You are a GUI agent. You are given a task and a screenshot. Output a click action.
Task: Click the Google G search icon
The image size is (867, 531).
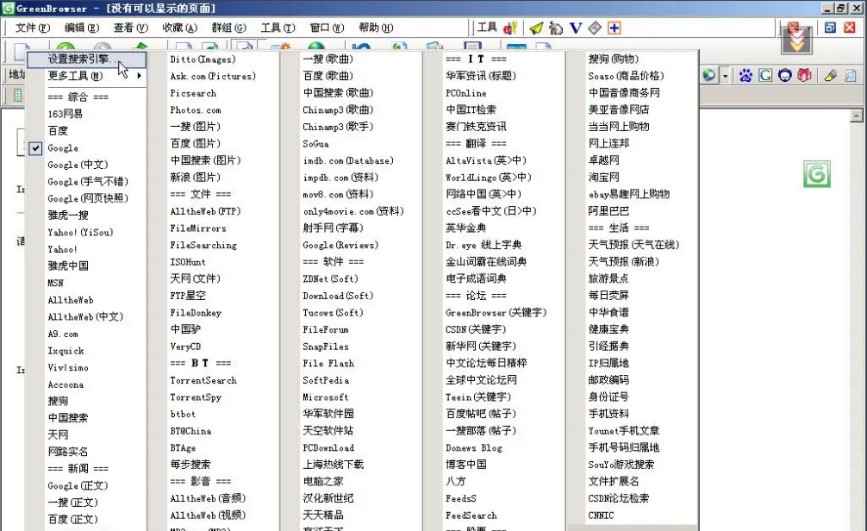765,75
